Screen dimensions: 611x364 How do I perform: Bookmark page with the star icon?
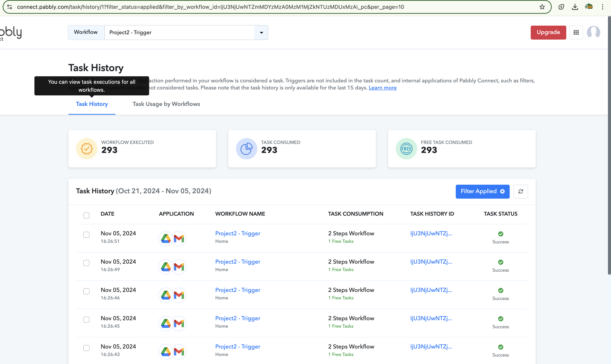542,7
